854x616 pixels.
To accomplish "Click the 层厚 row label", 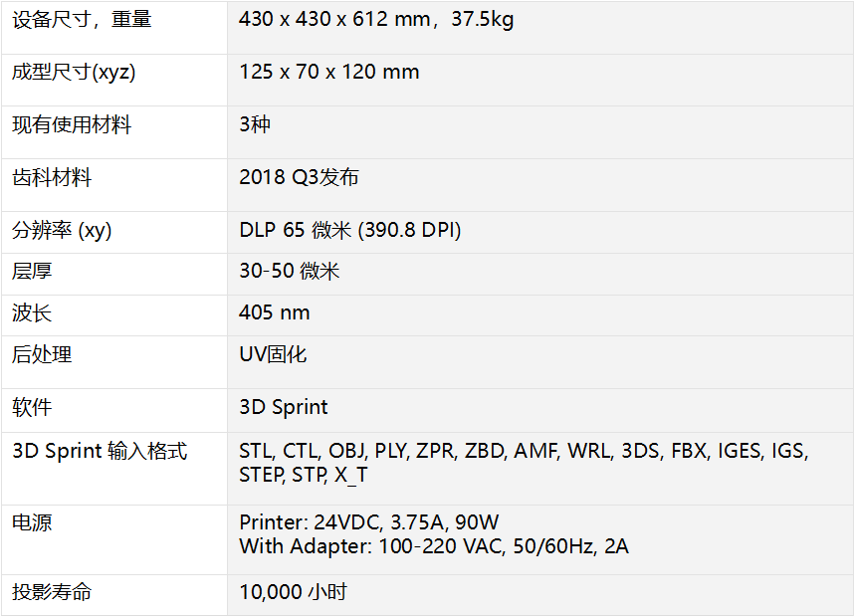I will 32,271.
